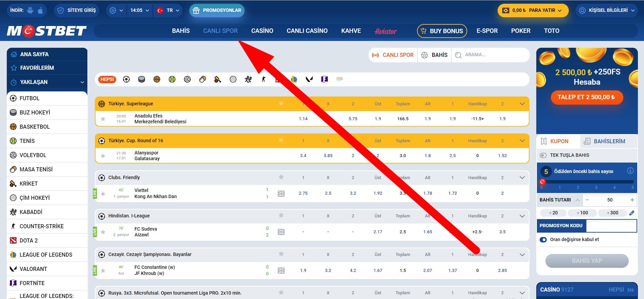Open the CASİNO main menu item
This screenshot has width=644, height=299.
[262, 31]
